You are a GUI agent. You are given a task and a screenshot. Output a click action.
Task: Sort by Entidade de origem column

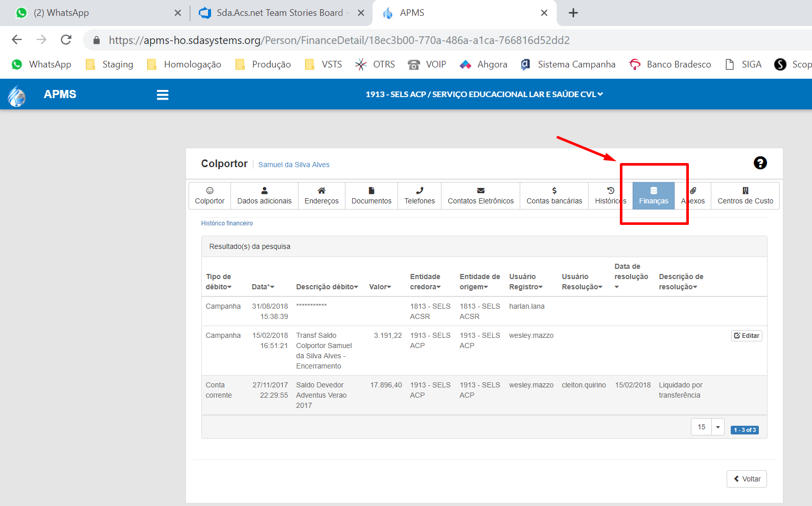point(480,282)
